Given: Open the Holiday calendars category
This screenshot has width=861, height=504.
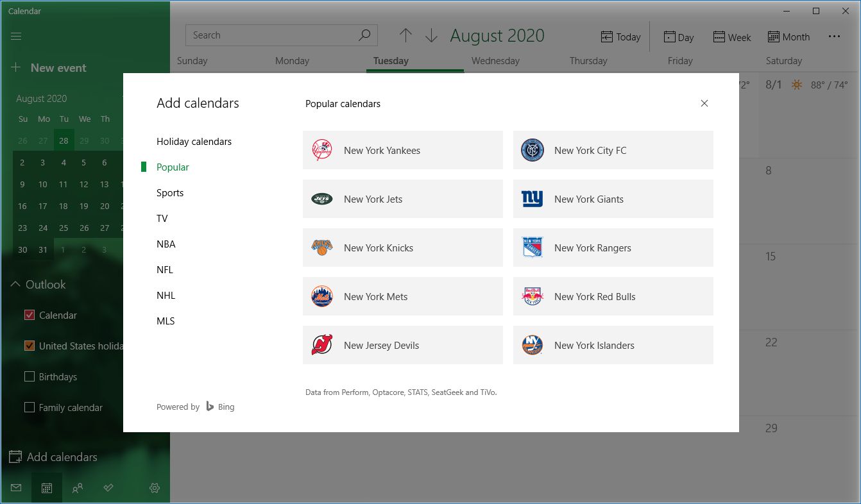Looking at the screenshot, I should 194,141.
